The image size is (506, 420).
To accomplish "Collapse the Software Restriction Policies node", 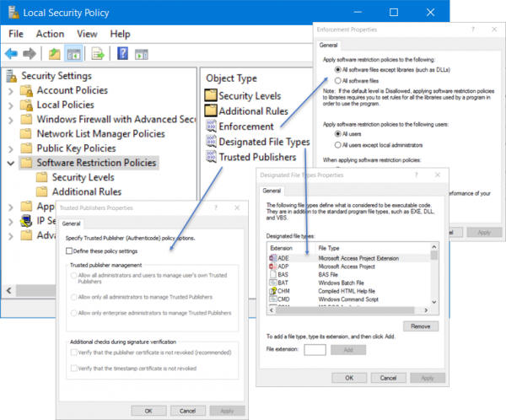I will click(x=10, y=163).
